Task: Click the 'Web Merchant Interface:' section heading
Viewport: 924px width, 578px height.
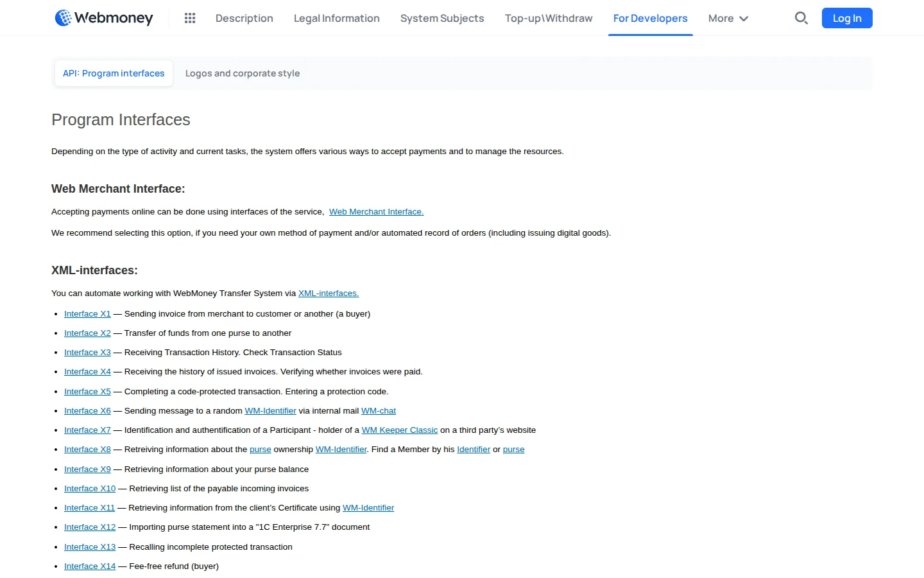Action: point(118,189)
